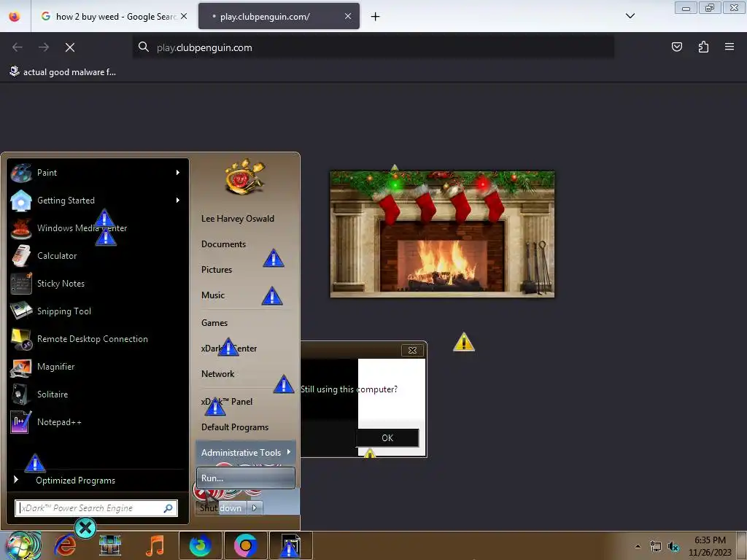Open the xDark Panel entry
Viewport: 747px width, 560px height.
tap(227, 402)
